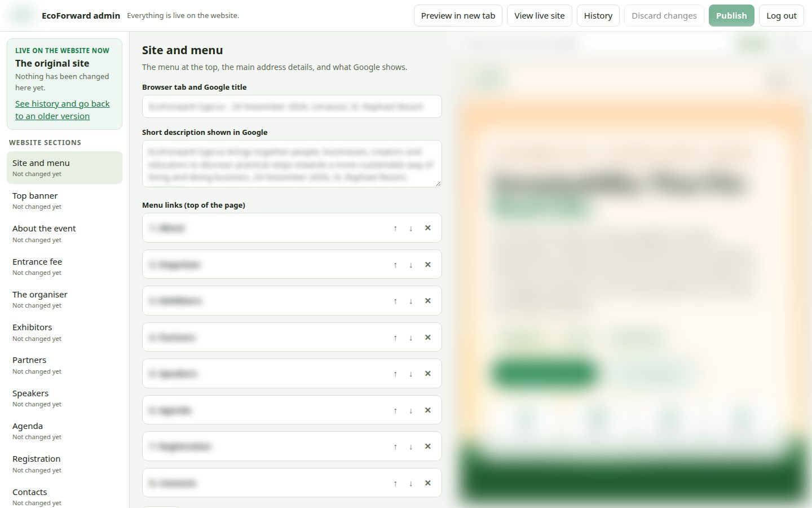Viewport: 812px width, 508px height.
Task: Log out of EcoForward admin
Action: point(782,16)
